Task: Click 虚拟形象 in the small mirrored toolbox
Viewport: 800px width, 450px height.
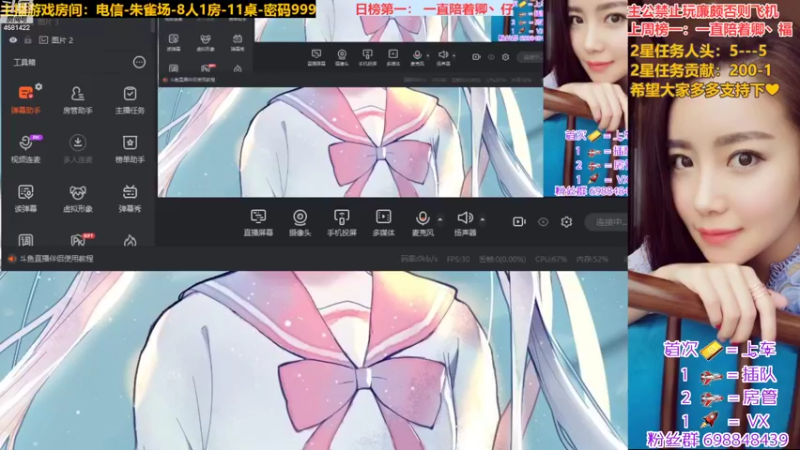Action: (x=205, y=42)
